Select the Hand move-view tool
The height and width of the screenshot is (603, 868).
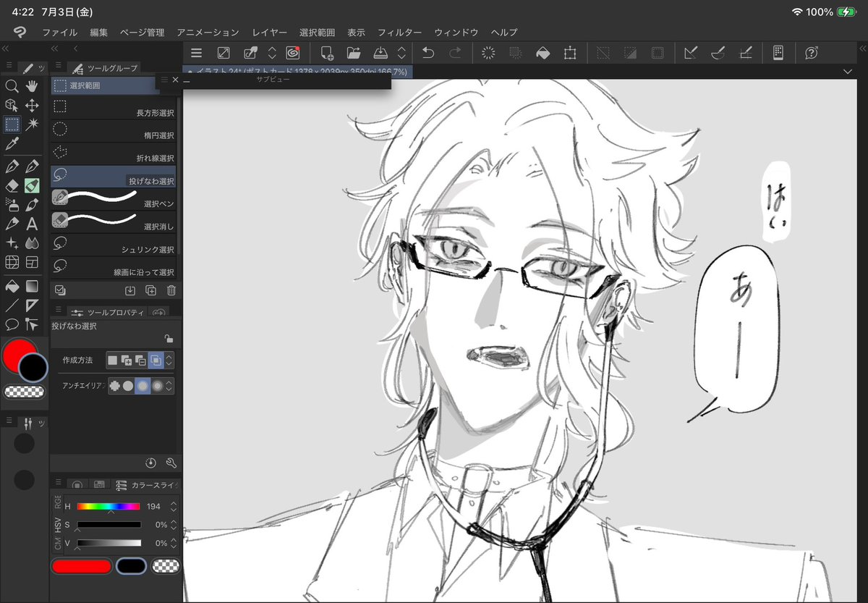pyautogui.click(x=32, y=86)
